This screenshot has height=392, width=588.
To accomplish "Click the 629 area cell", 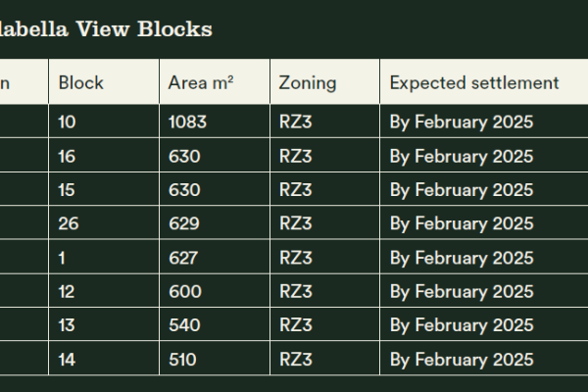I will [x=183, y=223].
